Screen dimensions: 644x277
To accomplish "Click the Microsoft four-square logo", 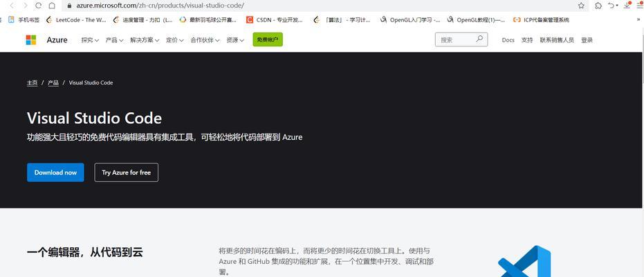I will tap(31, 40).
